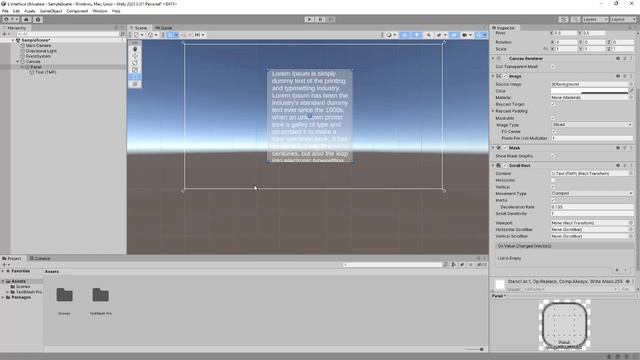Start Play mode
The image size is (640, 360).
pyautogui.click(x=309, y=19)
